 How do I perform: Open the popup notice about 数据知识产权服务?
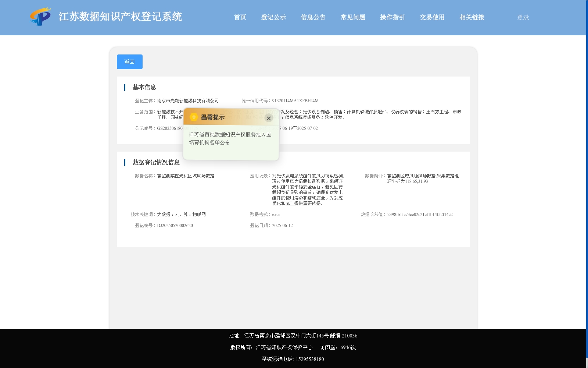[x=230, y=138]
